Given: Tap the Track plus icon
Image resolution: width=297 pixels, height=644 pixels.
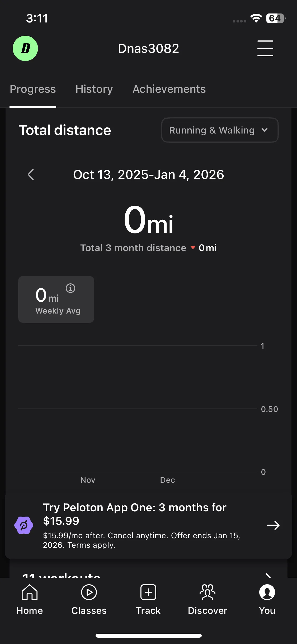Looking at the screenshot, I should [x=148, y=593].
